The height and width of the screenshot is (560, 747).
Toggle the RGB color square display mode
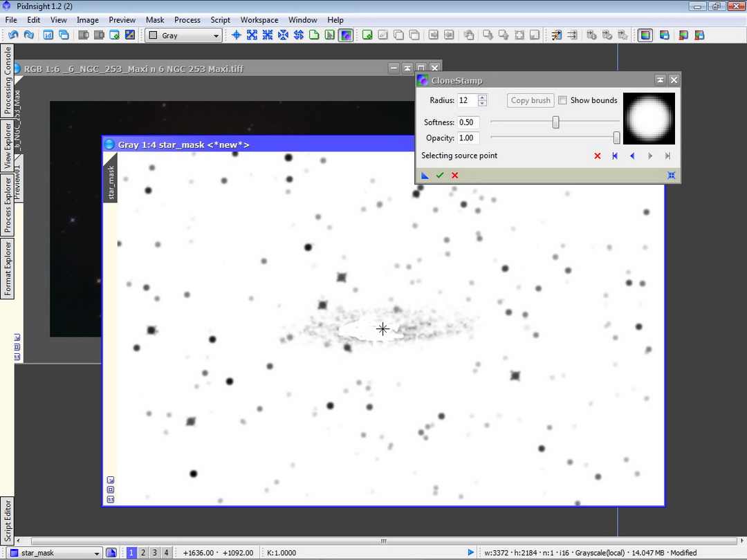[645, 35]
